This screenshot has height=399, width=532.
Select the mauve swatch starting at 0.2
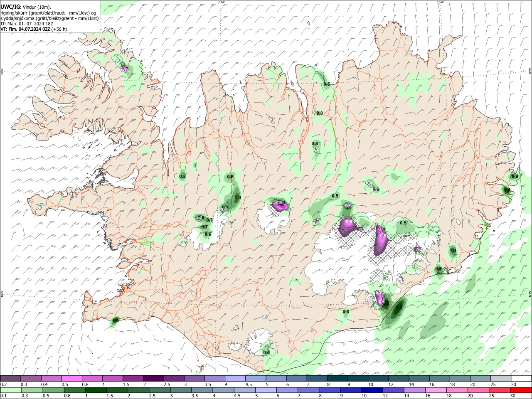tap(11, 378)
